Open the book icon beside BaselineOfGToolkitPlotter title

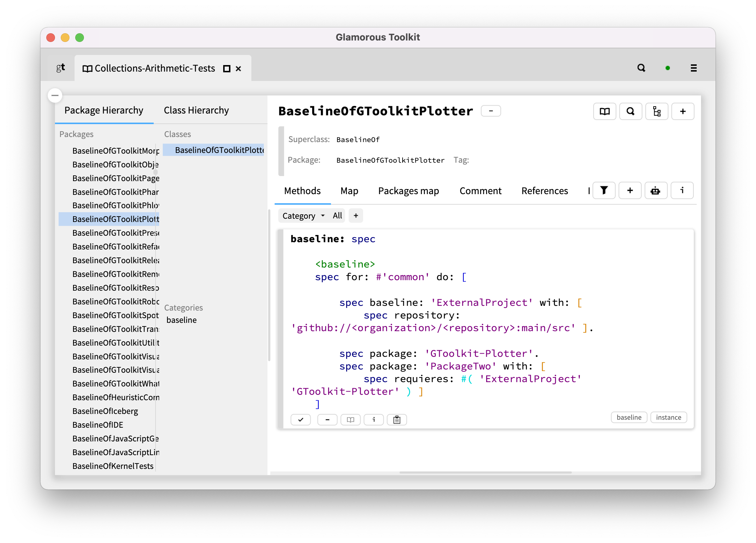(x=604, y=111)
